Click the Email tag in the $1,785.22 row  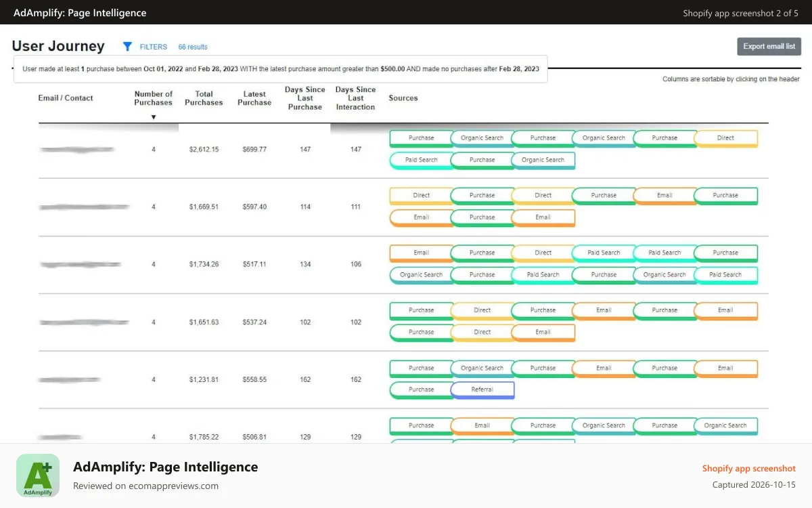tap(482, 426)
